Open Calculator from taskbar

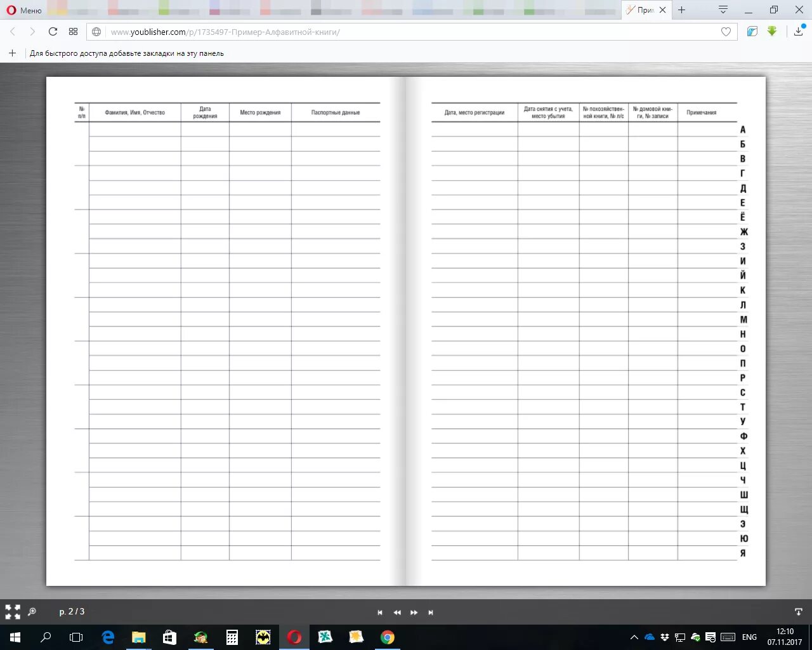(232, 637)
